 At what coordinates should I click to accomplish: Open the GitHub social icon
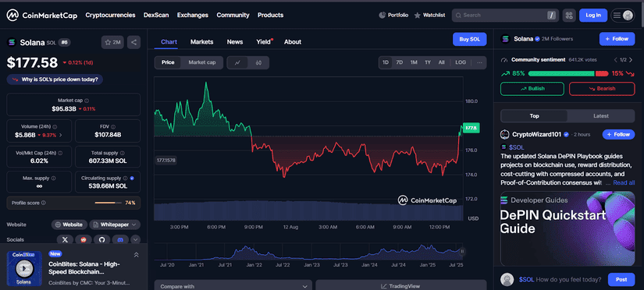pyautogui.click(x=101, y=239)
